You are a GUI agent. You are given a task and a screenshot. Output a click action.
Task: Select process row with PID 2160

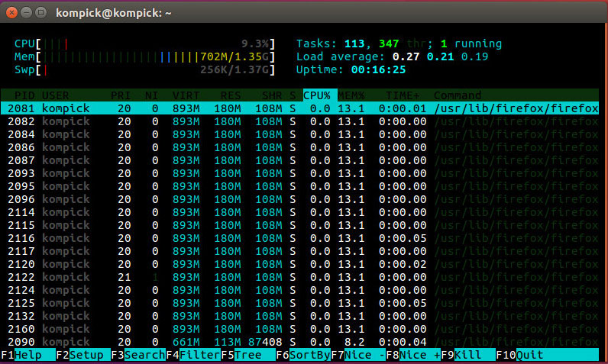point(299,329)
